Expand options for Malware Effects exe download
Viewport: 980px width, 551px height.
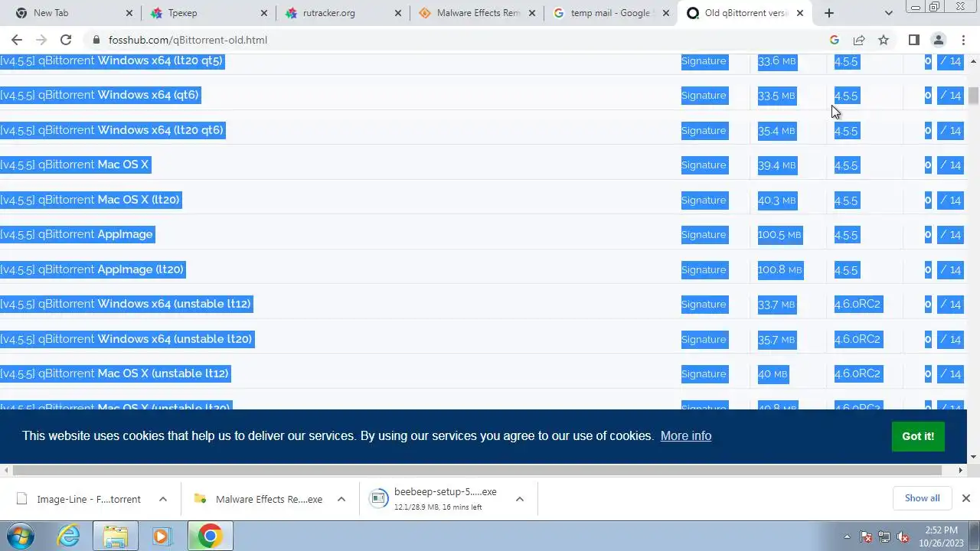tap(341, 499)
